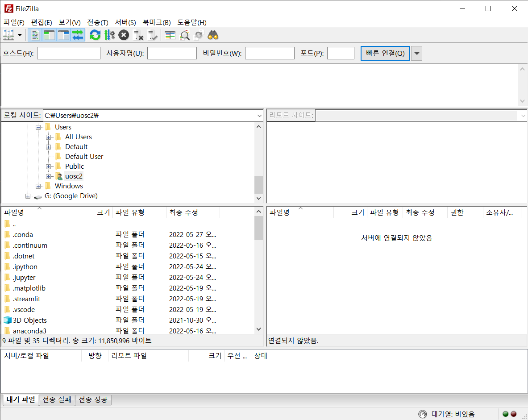Toggle message log display

click(35, 35)
